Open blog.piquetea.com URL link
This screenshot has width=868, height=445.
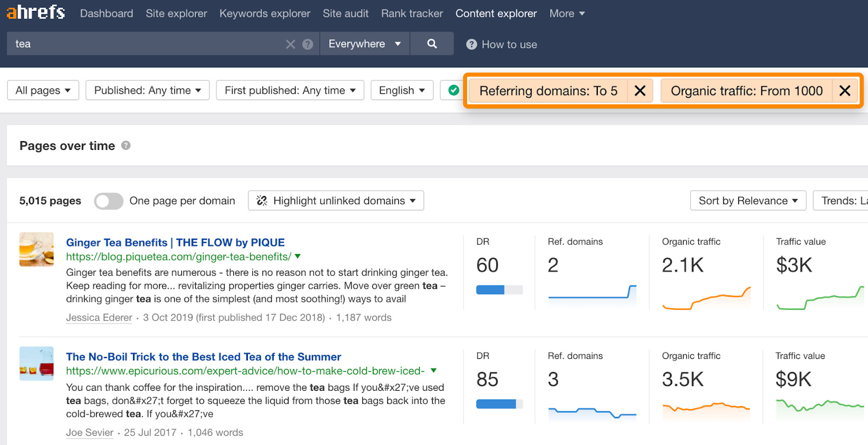(178, 257)
